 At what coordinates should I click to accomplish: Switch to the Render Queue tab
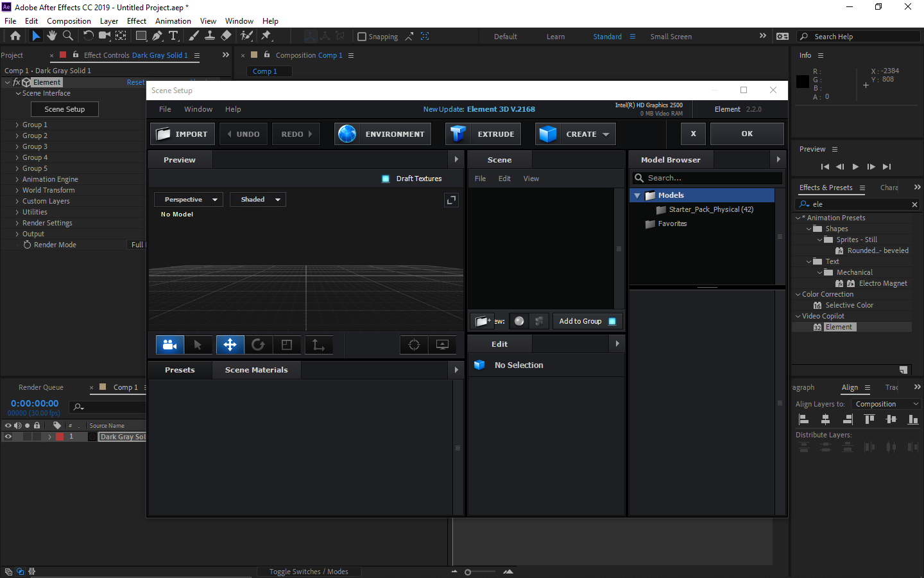click(41, 387)
